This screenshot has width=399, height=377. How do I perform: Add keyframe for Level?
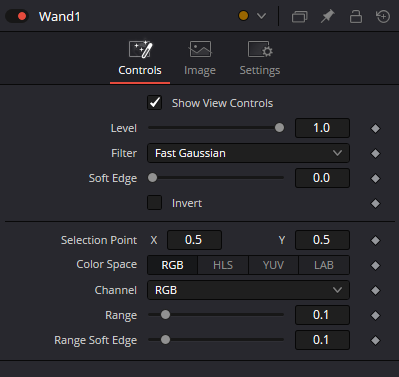click(375, 128)
